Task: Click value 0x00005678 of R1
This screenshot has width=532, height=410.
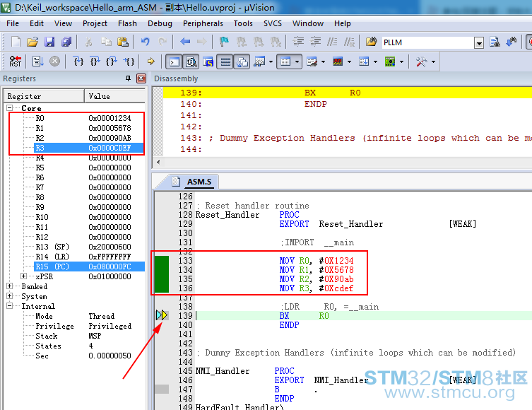Action: (110, 128)
